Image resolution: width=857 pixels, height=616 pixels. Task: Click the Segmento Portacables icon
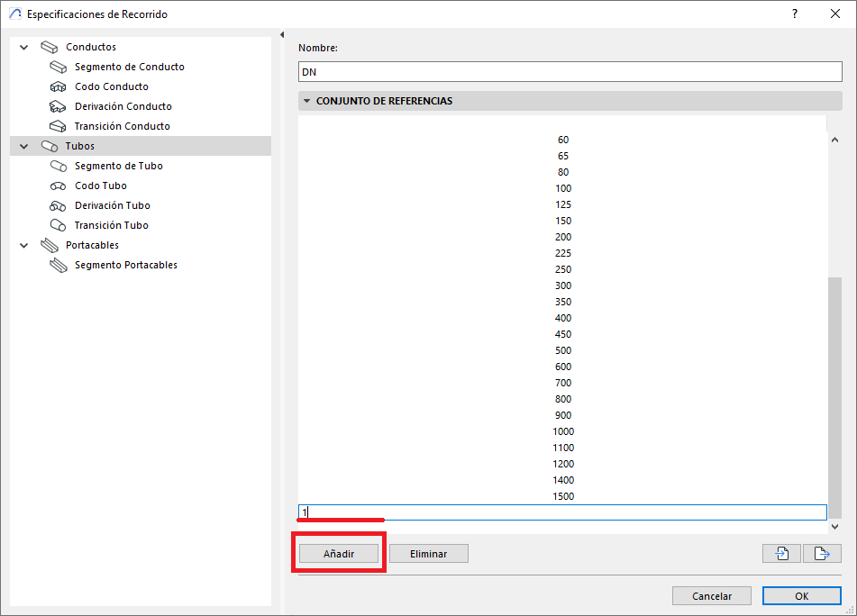59,266
